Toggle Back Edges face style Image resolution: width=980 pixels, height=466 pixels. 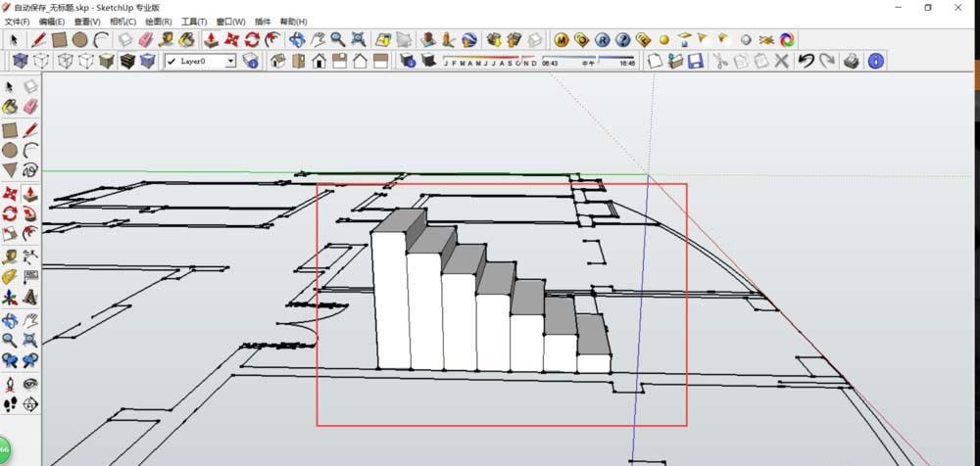(41, 61)
